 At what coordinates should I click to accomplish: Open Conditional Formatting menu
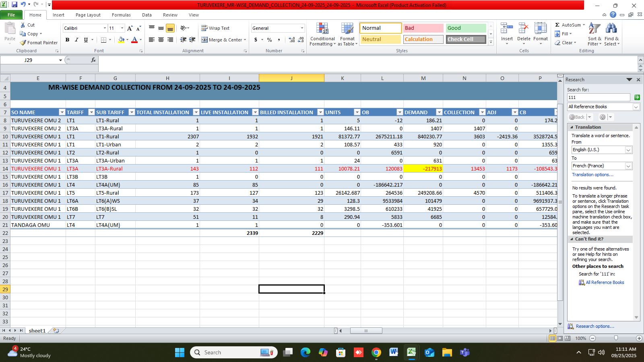(322, 35)
